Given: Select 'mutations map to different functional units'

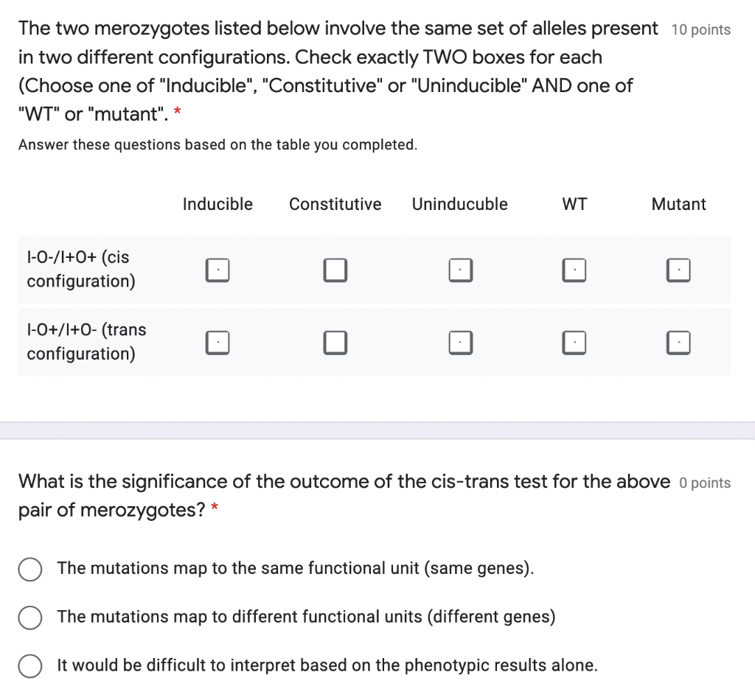Looking at the screenshot, I should [30, 617].
